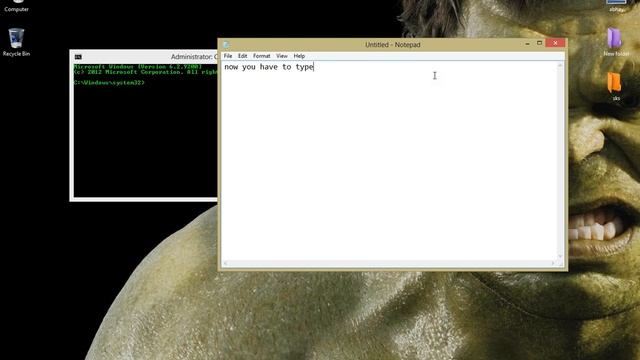Select the Computer desktop icon
640x360 pixels.
16,7
